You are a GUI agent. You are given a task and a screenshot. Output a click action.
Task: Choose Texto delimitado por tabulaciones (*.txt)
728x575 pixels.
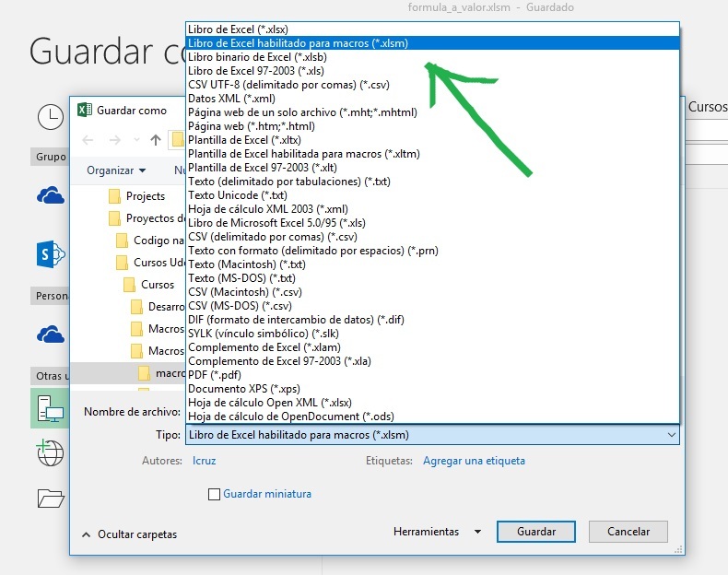[x=432, y=182]
